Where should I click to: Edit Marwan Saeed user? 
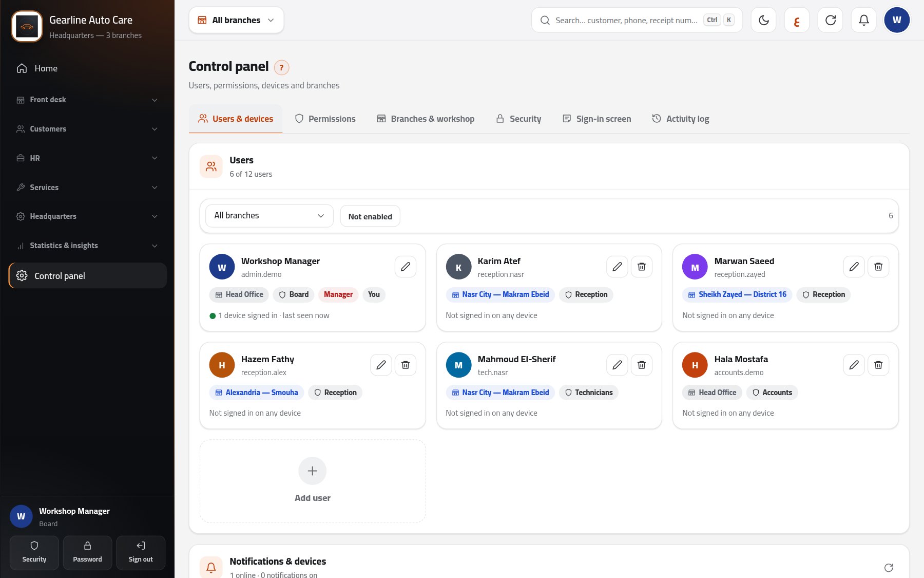854,267
